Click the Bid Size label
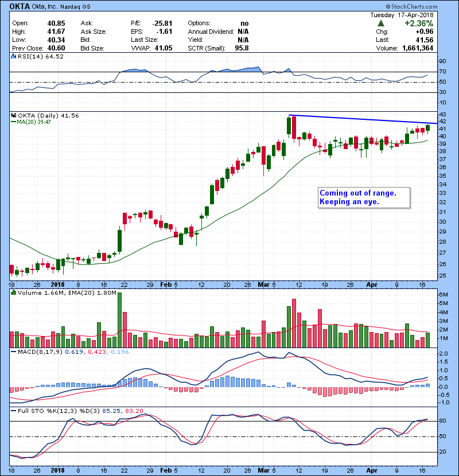Image resolution: width=459 pixels, height=476 pixels. coord(92,48)
